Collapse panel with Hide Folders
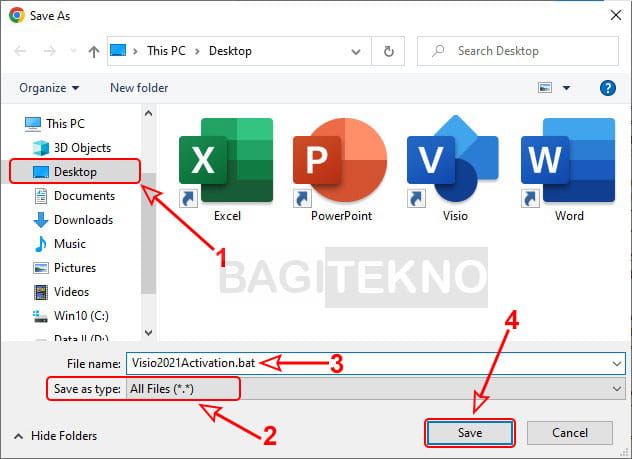Screen dimensions: 632x459 click(x=56, y=436)
